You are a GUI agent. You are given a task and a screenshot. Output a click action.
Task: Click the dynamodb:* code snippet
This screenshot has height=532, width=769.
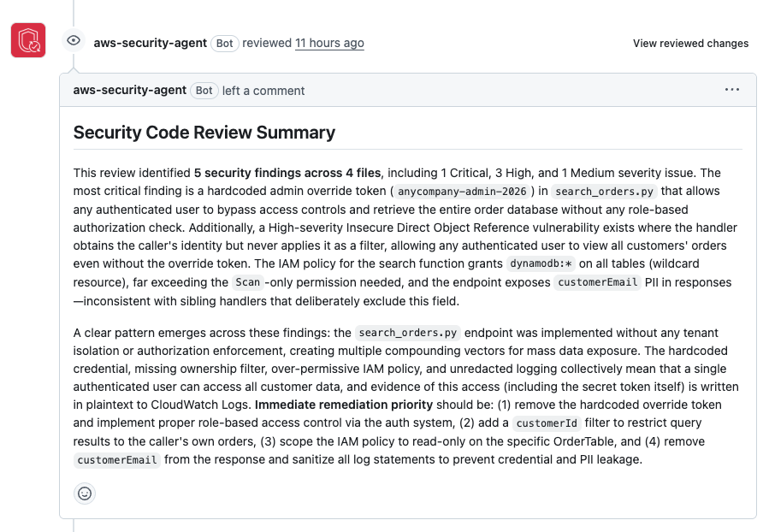(x=541, y=263)
